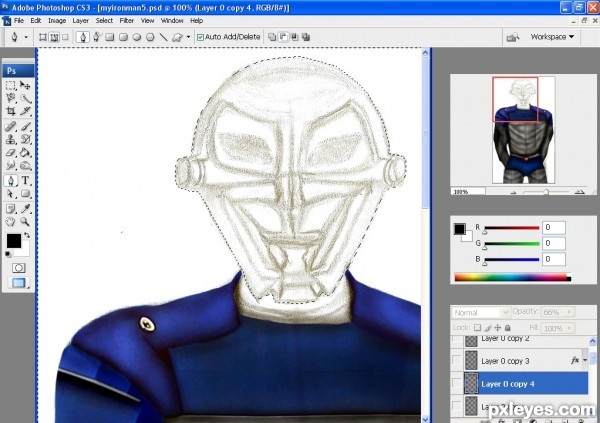Image resolution: width=600 pixels, height=423 pixels.
Task: Select the Hand tool
Action: click(x=11, y=222)
